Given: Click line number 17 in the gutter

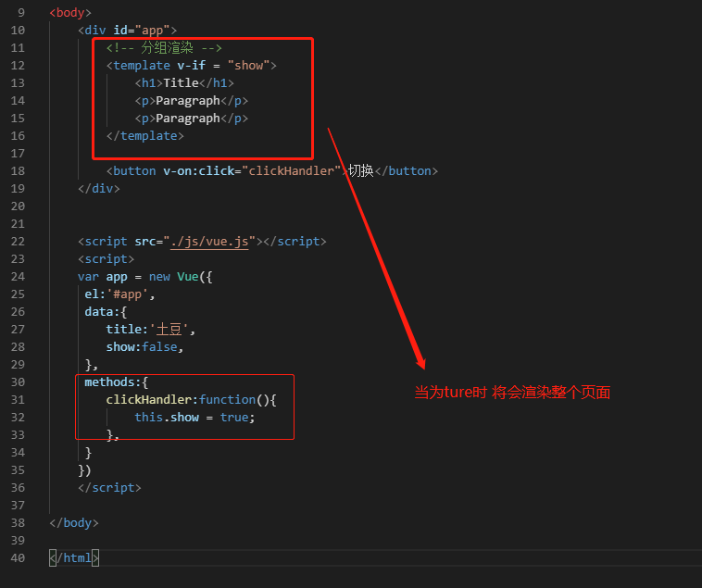Looking at the screenshot, I should click(18, 154).
